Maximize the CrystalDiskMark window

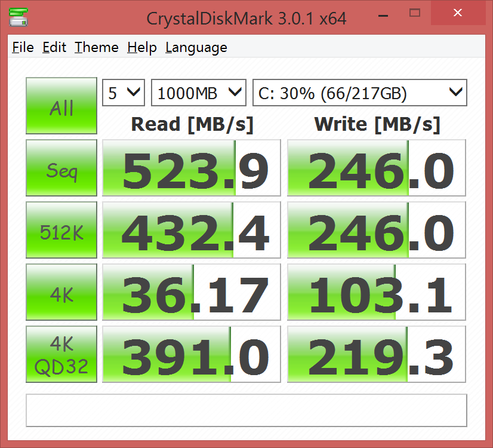[x=415, y=13]
